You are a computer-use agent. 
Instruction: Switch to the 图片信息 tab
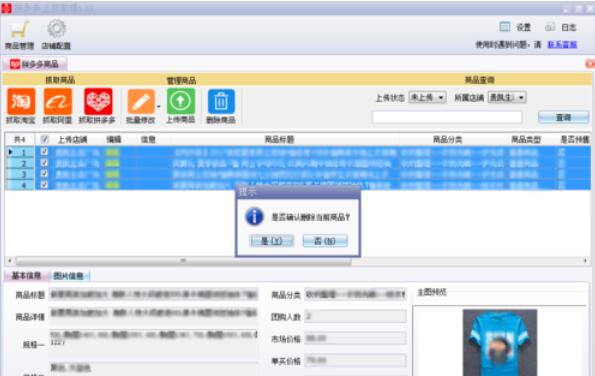[x=69, y=276]
